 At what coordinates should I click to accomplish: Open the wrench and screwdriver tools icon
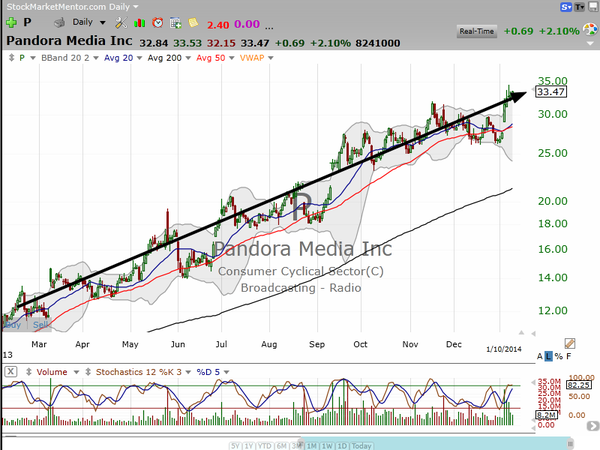[121, 23]
